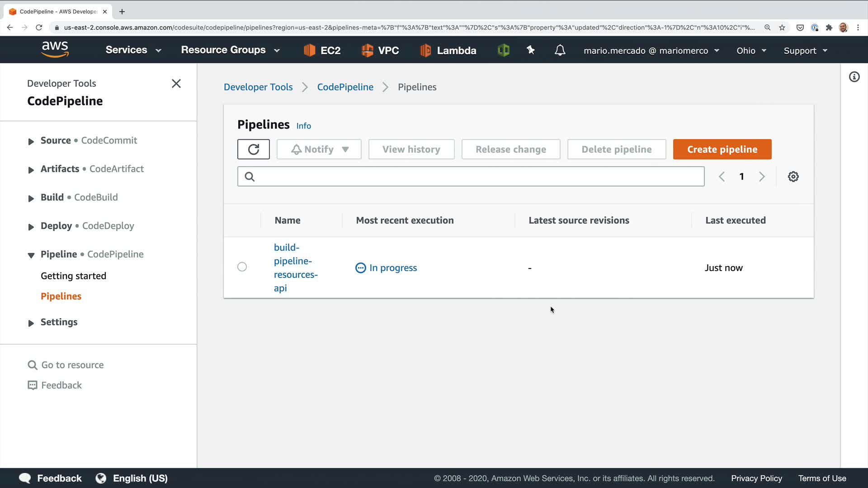Open the VPC service shortcut

pyautogui.click(x=380, y=50)
